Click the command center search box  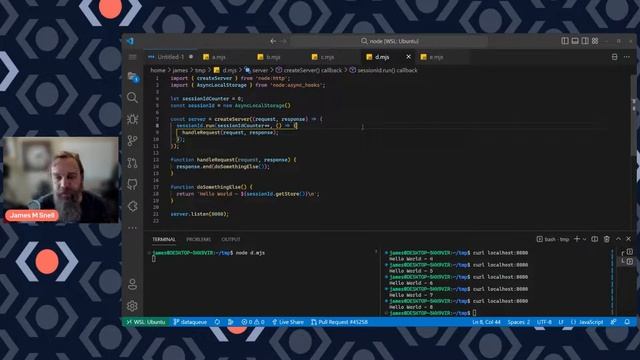click(x=389, y=41)
